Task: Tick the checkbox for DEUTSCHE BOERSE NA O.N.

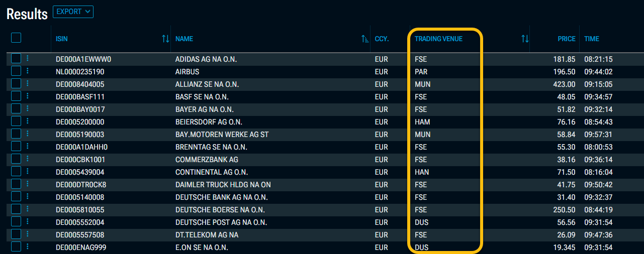Action: 16,209
